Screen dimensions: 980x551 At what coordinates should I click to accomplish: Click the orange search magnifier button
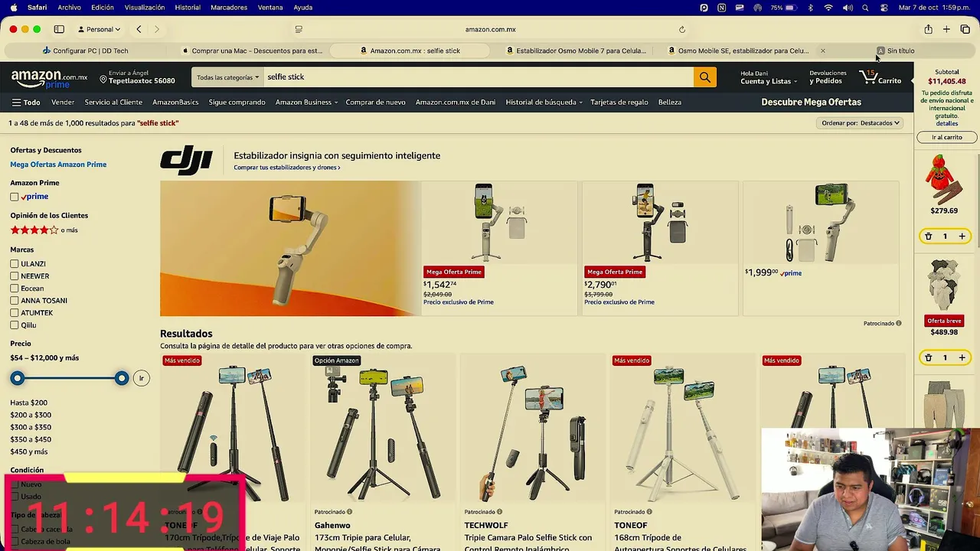[x=704, y=77]
